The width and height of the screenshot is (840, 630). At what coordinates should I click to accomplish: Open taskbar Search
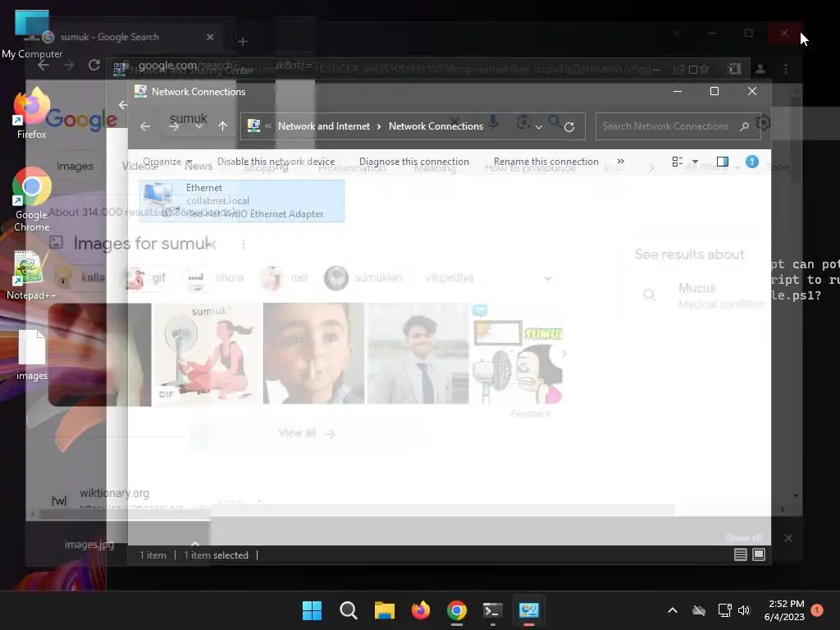tap(348, 610)
